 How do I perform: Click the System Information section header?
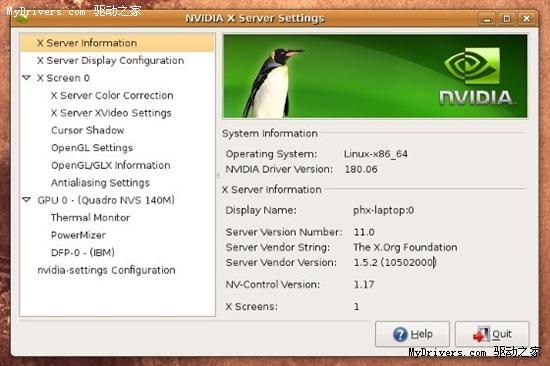270,134
